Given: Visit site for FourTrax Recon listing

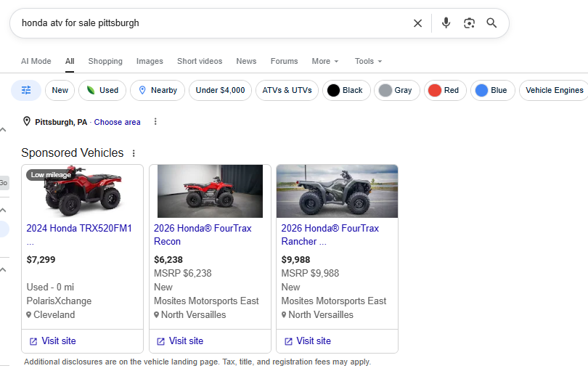Looking at the screenshot, I should pos(180,341).
